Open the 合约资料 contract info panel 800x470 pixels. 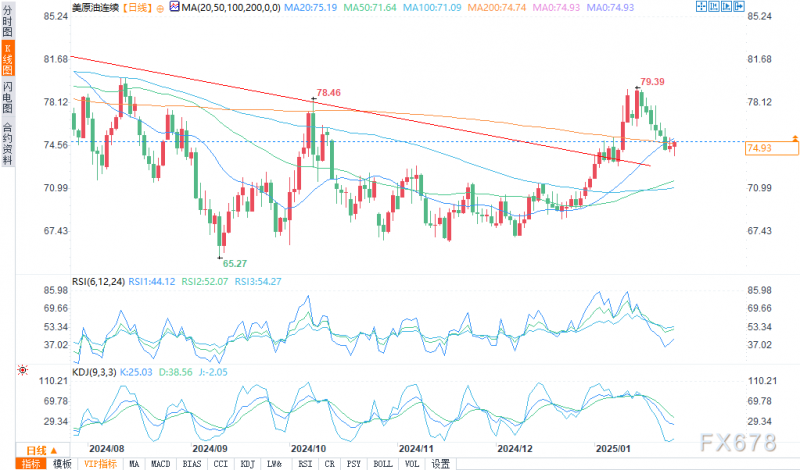[x=8, y=143]
